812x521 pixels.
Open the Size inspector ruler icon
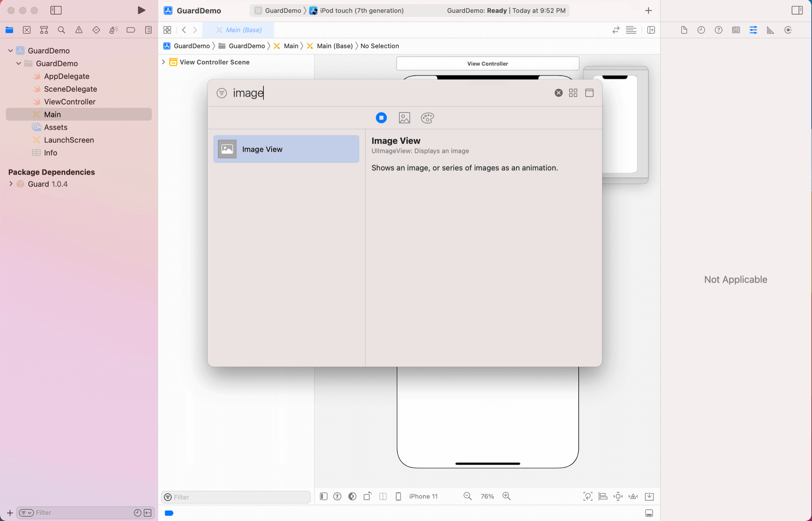point(770,30)
